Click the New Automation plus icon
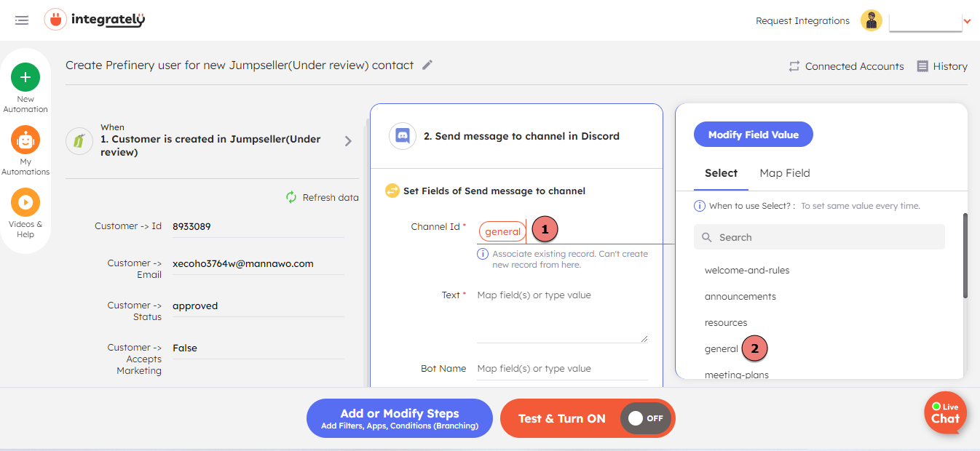The height and width of the screenshot is (451, 980). (x=25, y=77)
